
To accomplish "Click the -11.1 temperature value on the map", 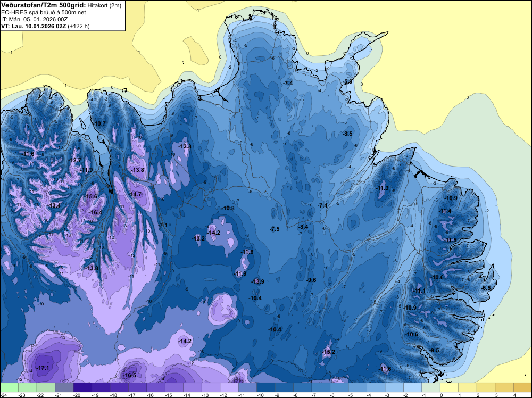I will [419, 291].
